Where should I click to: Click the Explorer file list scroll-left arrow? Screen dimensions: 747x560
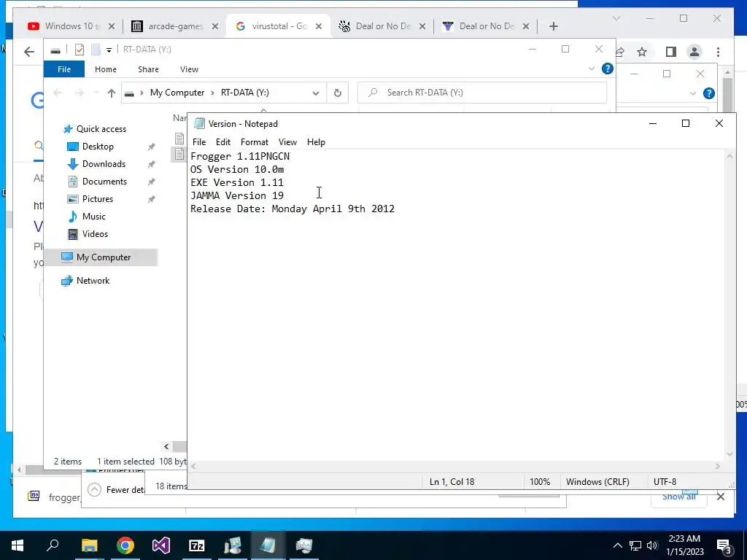166,447
